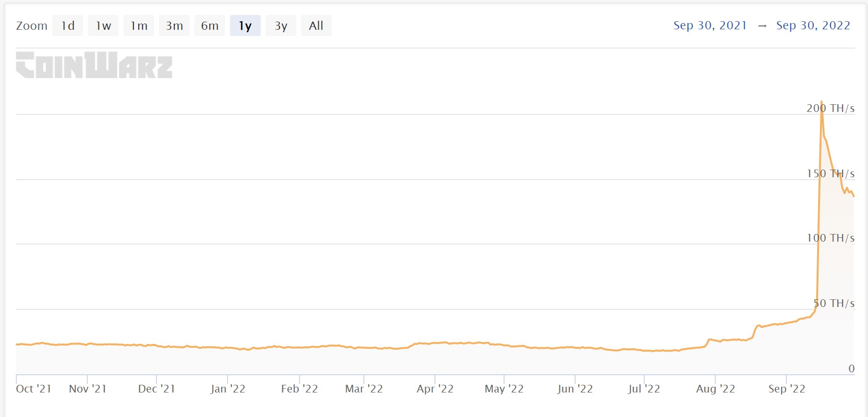
Task: Show the All time zoom range
Action: (316, 25)
